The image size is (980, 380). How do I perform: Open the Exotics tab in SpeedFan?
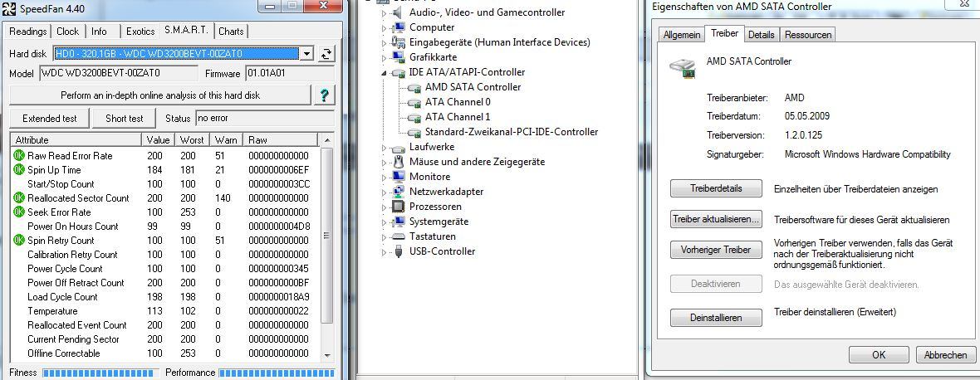[x=140, y=32]
